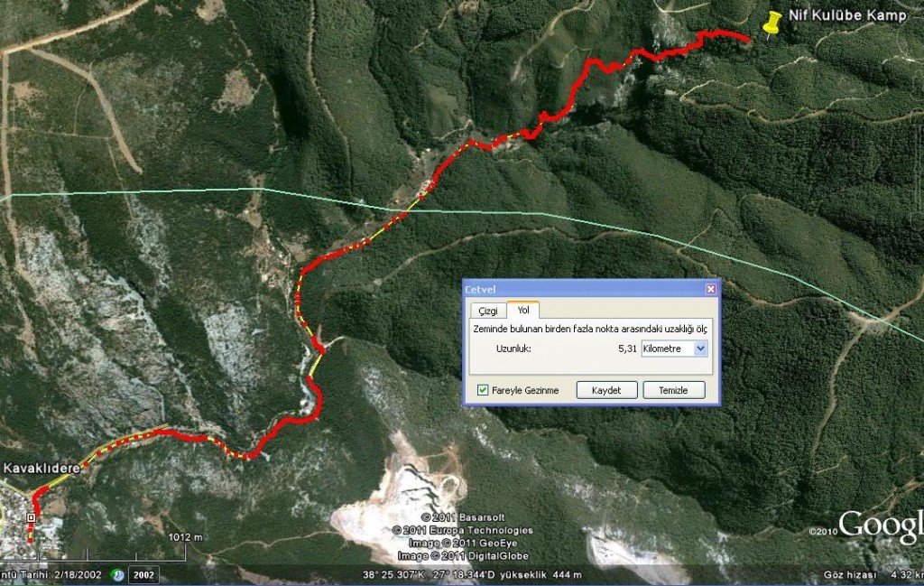This screenshot has width=924, height=586.
Task: Click the Temizle button to clear path
Action: click(673, 390)
